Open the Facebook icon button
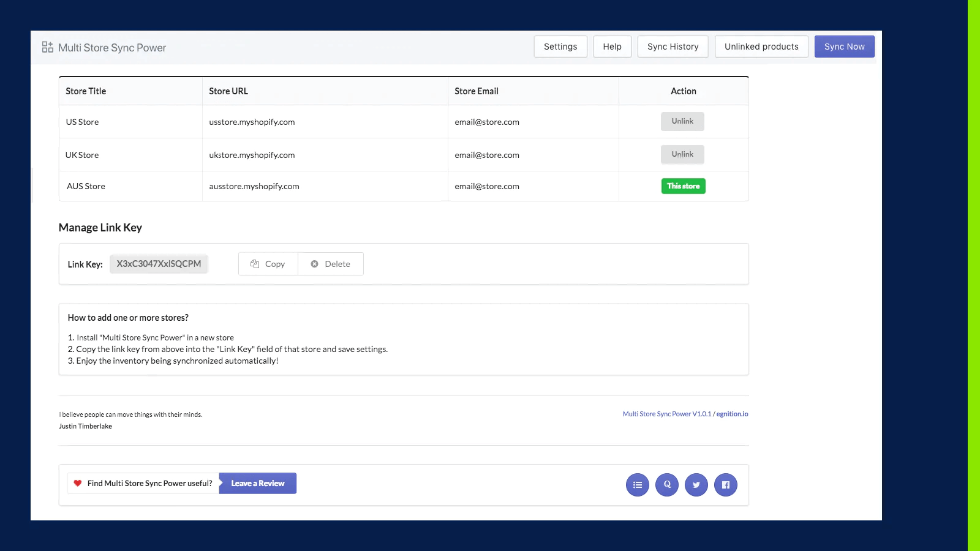Image resolution: width=980 pixels, height=551 pixels. pos(726,485)
